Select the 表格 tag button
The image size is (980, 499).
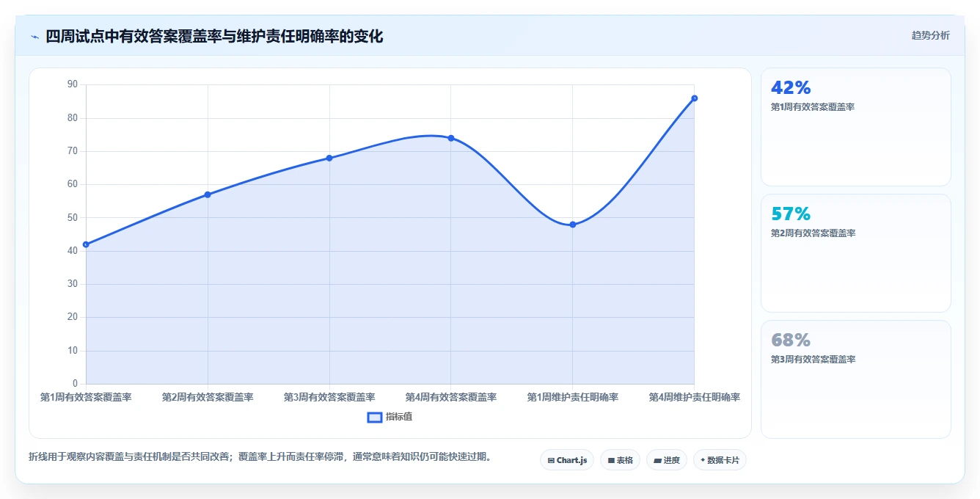click(620, 460)
